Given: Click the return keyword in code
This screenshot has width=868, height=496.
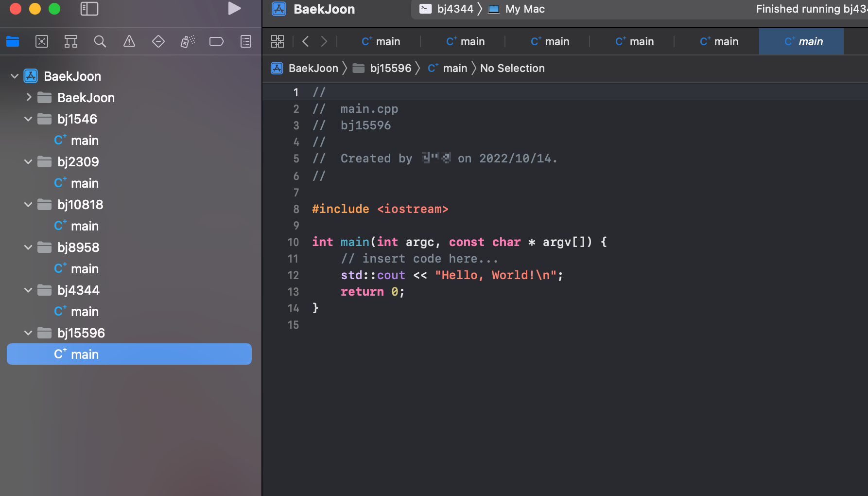Looking at the screenshot, I should (x=362, y=292).
